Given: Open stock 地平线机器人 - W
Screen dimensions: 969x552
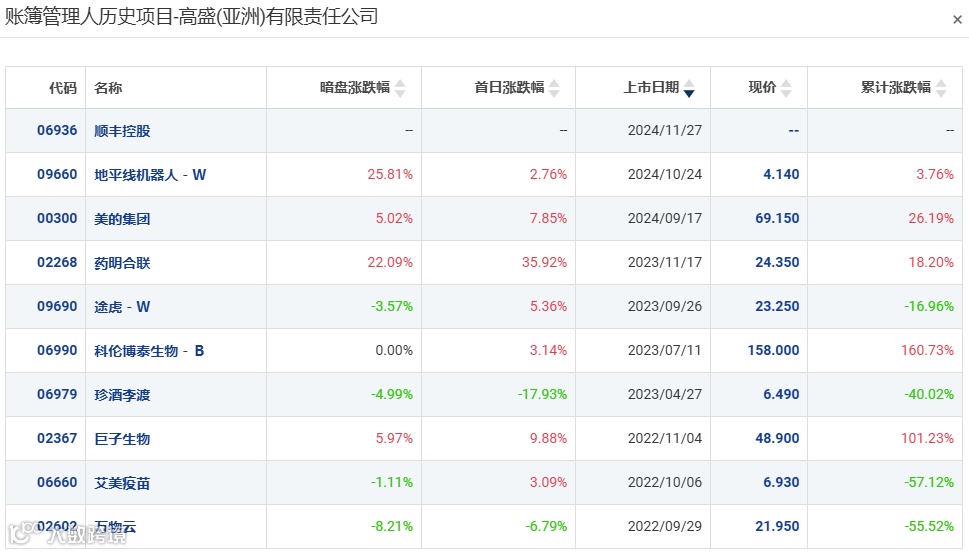Looking at the screenshot, I should point(150,175).
